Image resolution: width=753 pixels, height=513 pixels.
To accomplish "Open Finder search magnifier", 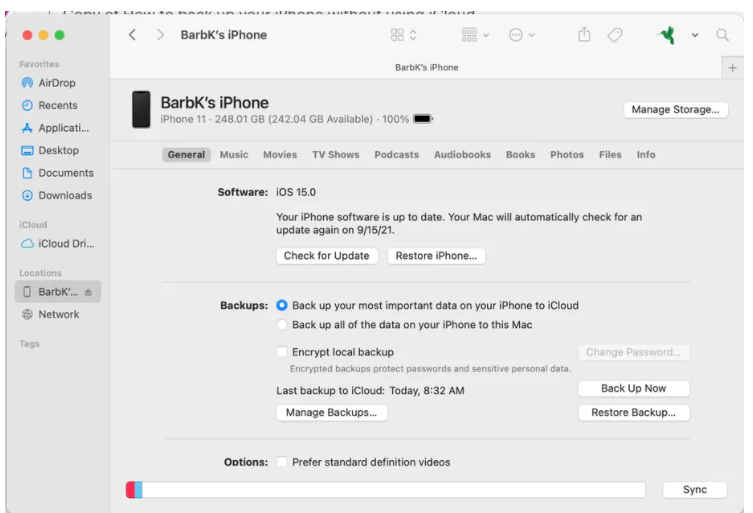I will point(722,35).
